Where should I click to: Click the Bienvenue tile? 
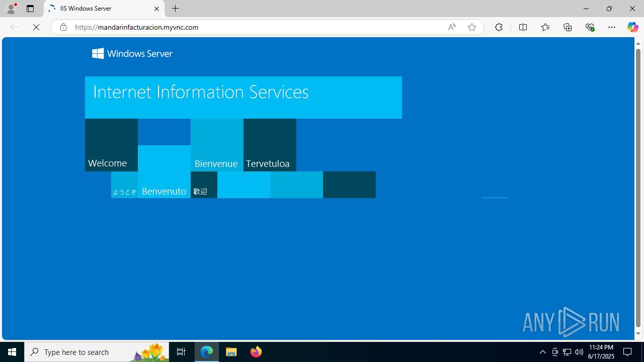click(217, 145)
